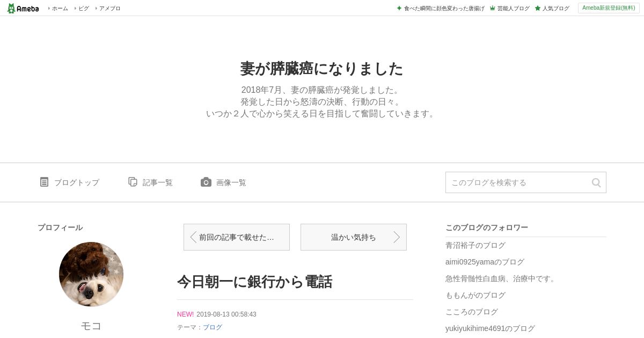Click the timestamp 2019-08-13 00:58:43
This screenshot has width=644, height=338.
pyautogui.click(x=226, y=314)
